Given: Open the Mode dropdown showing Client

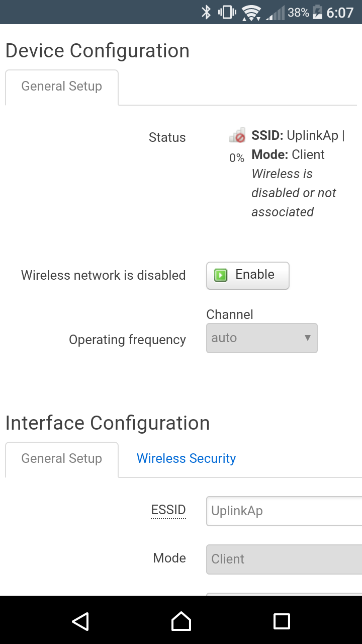Looking at the screenshot, I should click(x=284, y=559).
